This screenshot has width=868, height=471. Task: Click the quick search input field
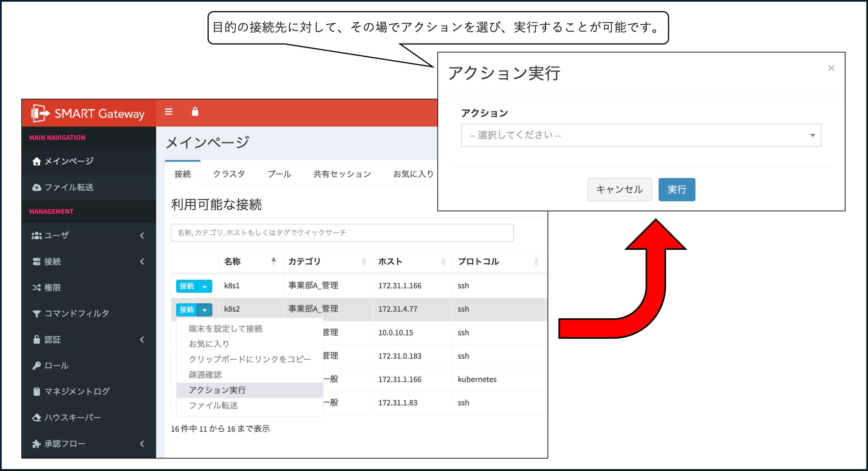pos(342,233)
